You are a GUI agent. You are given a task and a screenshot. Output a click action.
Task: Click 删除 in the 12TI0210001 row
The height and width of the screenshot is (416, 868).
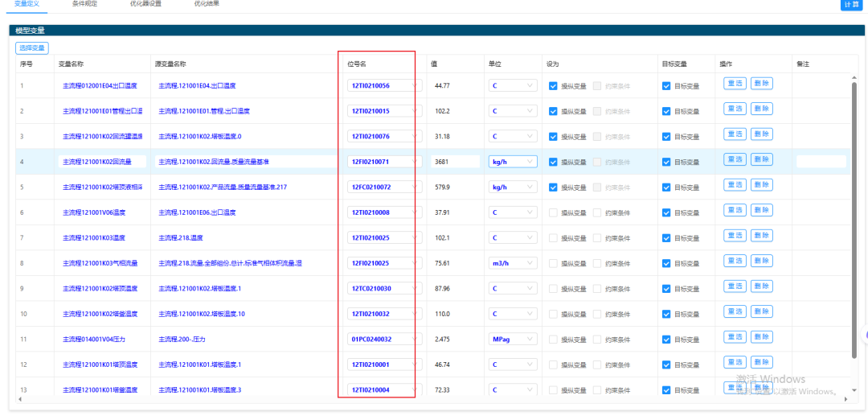(x=762, y=362)
